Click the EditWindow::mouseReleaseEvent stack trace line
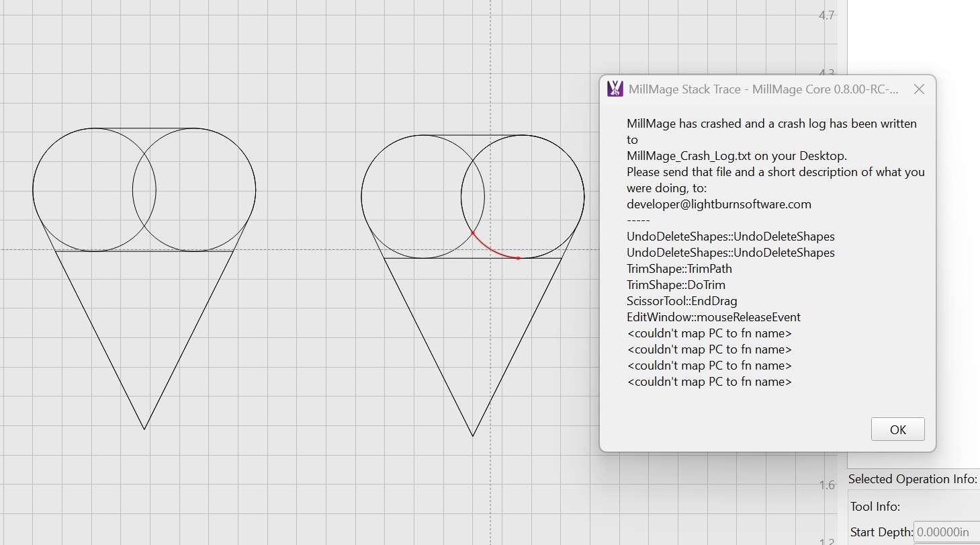Image resolution: width=980 pixels, height=545 pixels. tap(713, 317)
